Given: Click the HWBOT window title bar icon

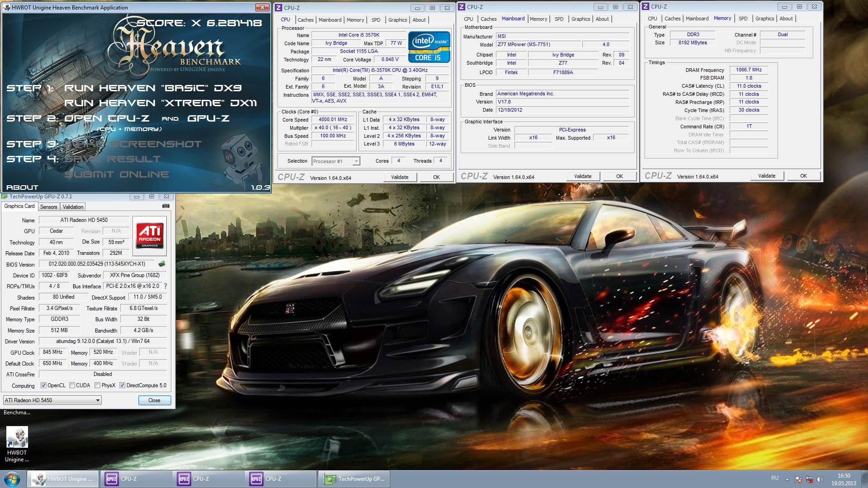Looking at the screenshot, I should tap(6, 7).
